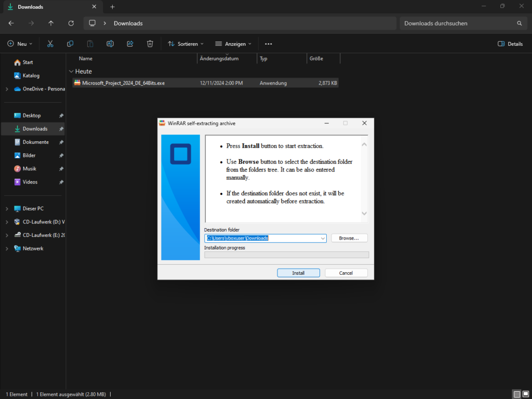Expand the OneDrive tree node

(7, 89)
